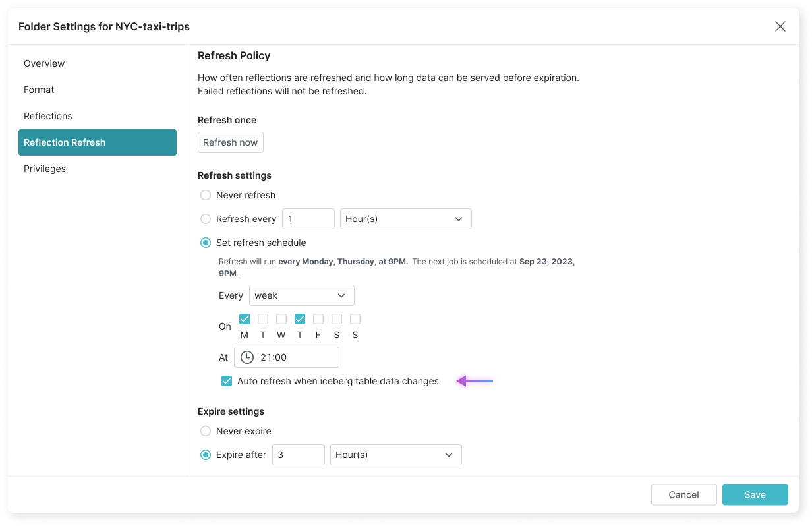Close the Folder Settings dialog
Image resolution: width=812 pixels, height=526 pixels.
point(780,26)
